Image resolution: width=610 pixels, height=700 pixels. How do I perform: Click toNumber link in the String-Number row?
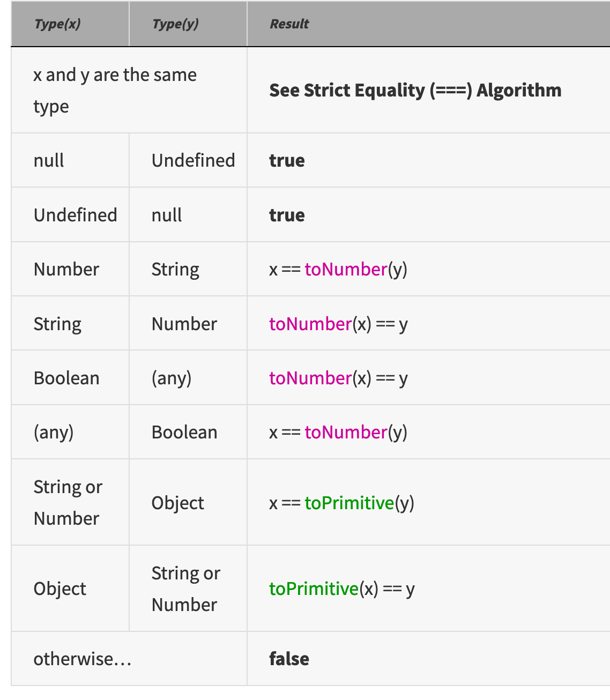[310, 324]
